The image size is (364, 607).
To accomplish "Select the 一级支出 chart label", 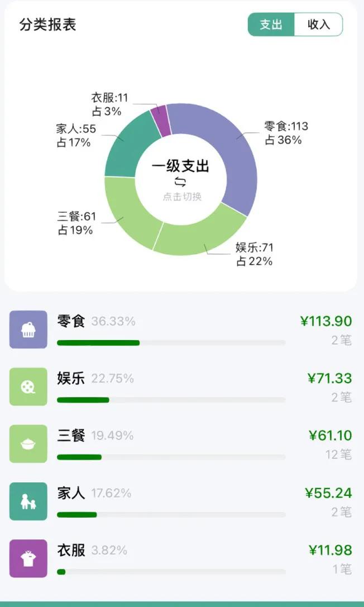I will tap(180, 167).
